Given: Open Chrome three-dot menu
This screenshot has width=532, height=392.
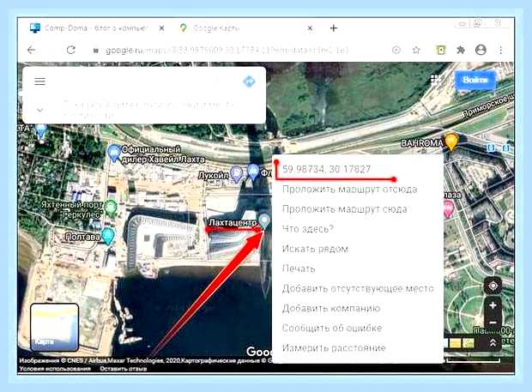Looking at the screenshot, I should (x=501, y=51).
